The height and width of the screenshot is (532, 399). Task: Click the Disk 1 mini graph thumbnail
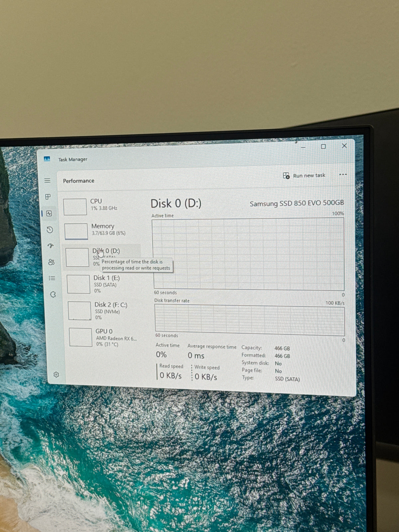[78, 284]
